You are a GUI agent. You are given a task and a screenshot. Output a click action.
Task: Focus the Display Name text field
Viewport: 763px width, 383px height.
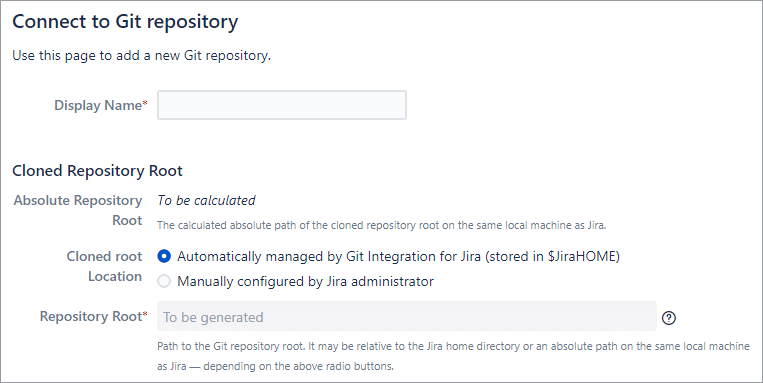pos(282,105)
